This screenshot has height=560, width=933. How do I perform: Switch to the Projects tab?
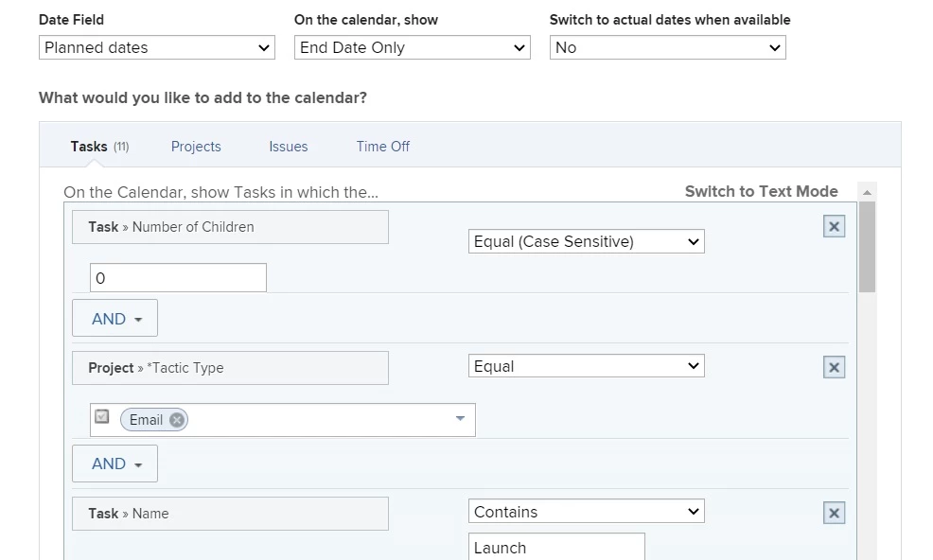coord(196,147)
